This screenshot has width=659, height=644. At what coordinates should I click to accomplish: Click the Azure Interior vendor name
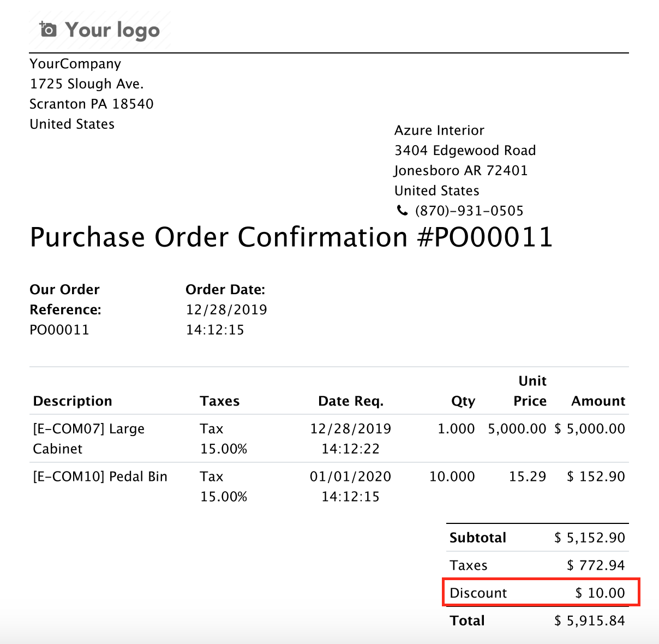point(439,130)
